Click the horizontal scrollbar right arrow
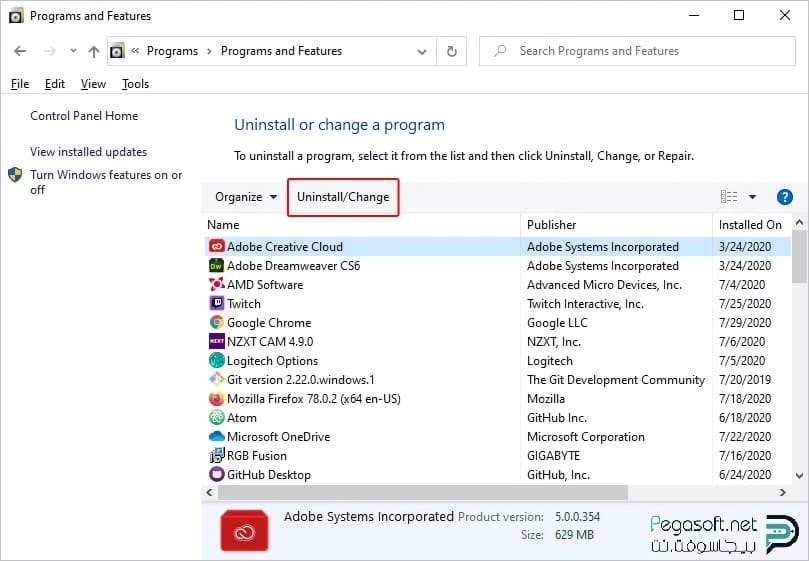809x561 pixels. pyautogui.click(x=783, y=492)
